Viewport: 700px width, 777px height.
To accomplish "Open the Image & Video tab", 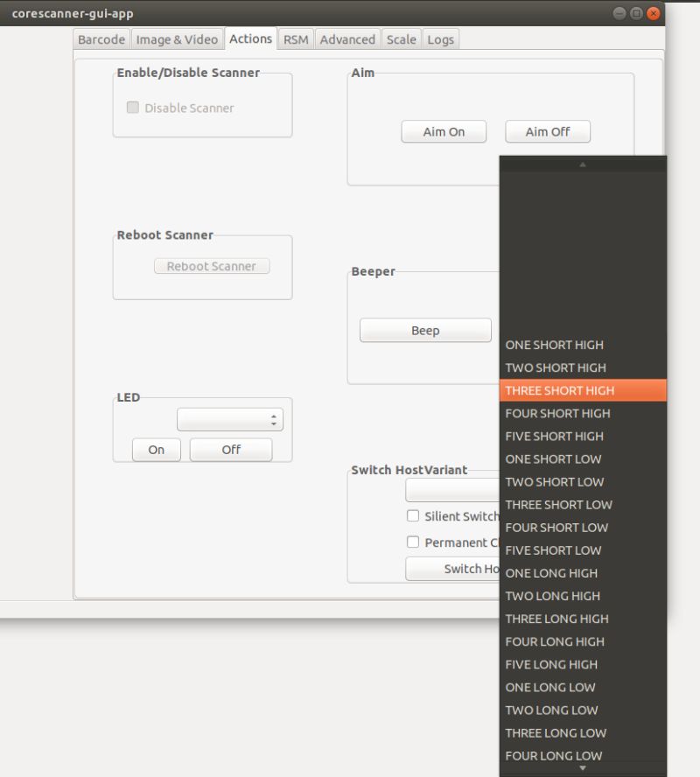I will coord(178,38).
